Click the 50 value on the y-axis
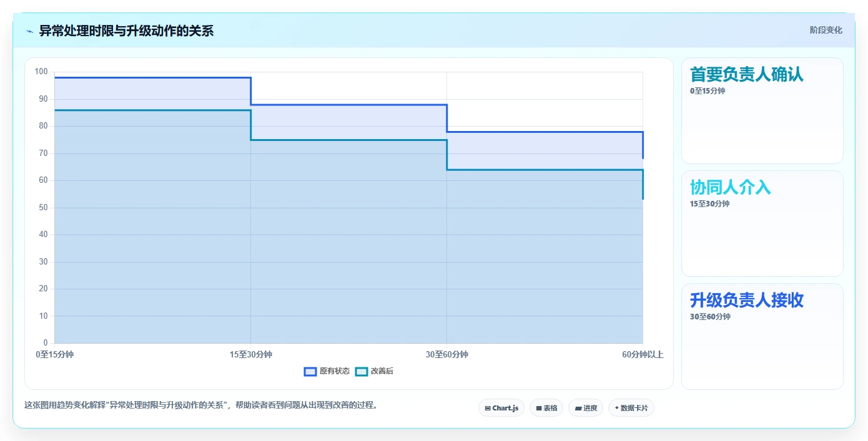 (x=43, y=207)
